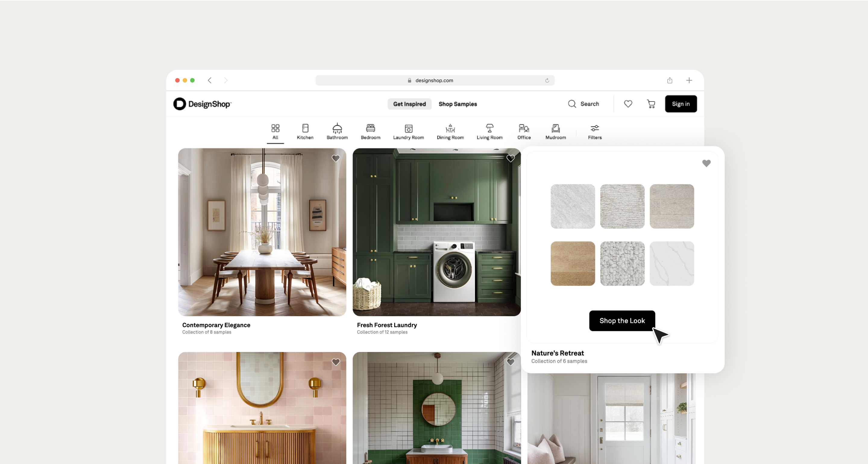Toggle heart on Fresh Forest Laundry
This screenshot has width=868, height=464.
(510, 158)
